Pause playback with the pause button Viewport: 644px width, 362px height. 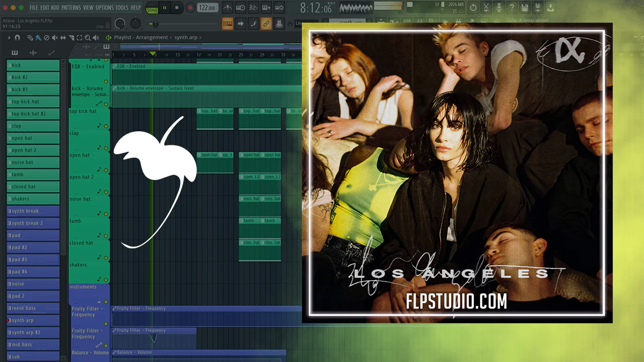coord(165,8)
